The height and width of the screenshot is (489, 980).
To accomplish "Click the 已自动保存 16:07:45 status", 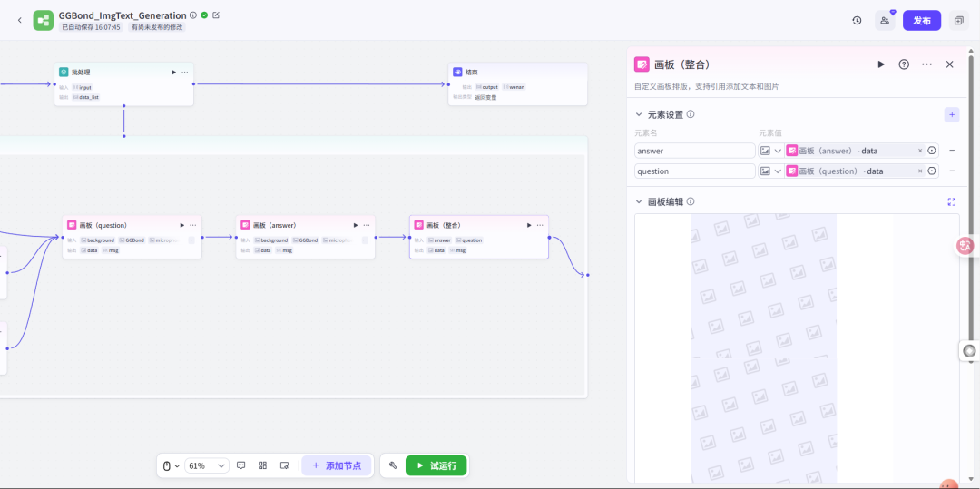I will tap(92, 27).
